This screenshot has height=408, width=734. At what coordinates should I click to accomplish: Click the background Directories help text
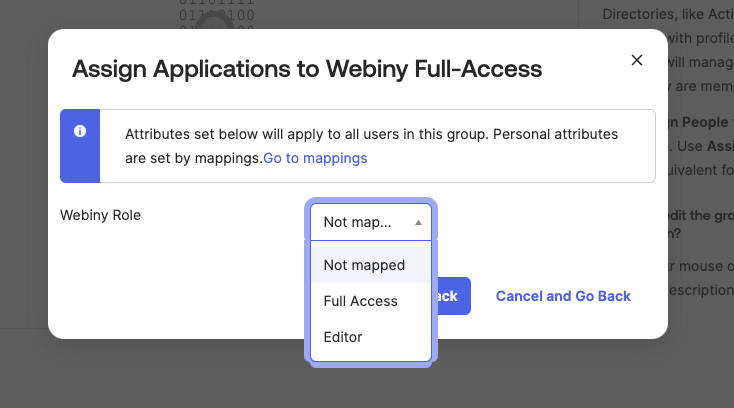tap(666, 14)
